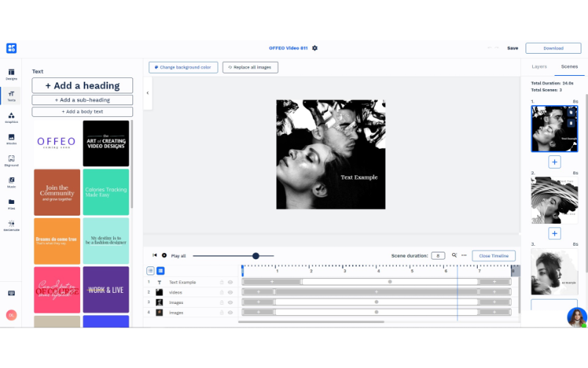The width and height of the screenshot is (588, 368).
Task: Adjust the playback slider handle
Action: click(256, 255)
